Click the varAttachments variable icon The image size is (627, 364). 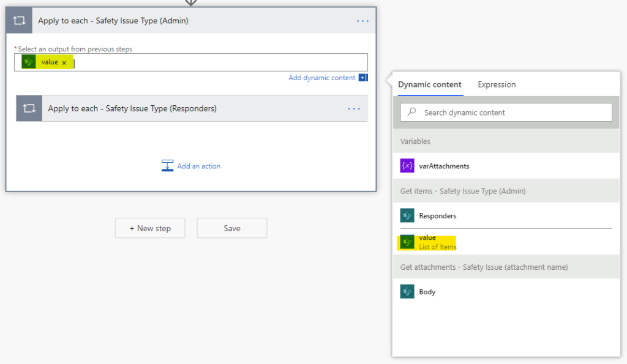(407, 166)
